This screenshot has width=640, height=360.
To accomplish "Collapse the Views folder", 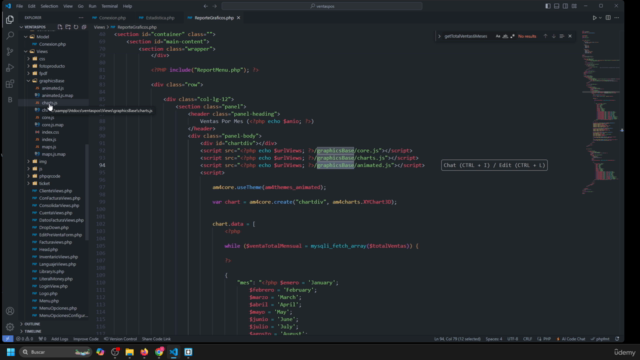I will click(x=42, y=51).
